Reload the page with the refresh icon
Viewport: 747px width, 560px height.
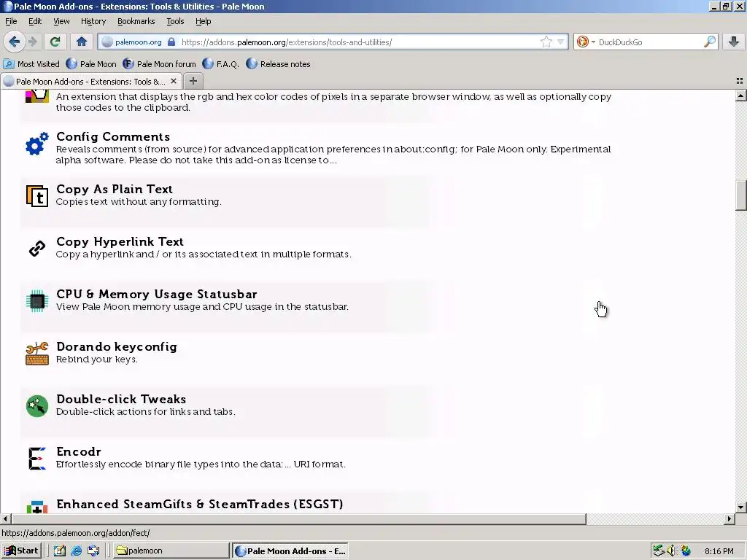[x=55, y=42]
